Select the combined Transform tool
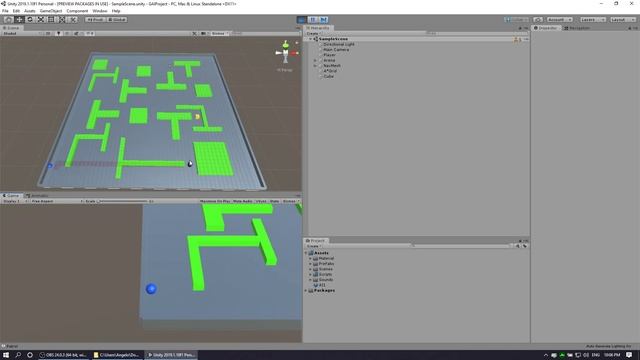Viewport: 640px width, 360px height. pos(62,19)
